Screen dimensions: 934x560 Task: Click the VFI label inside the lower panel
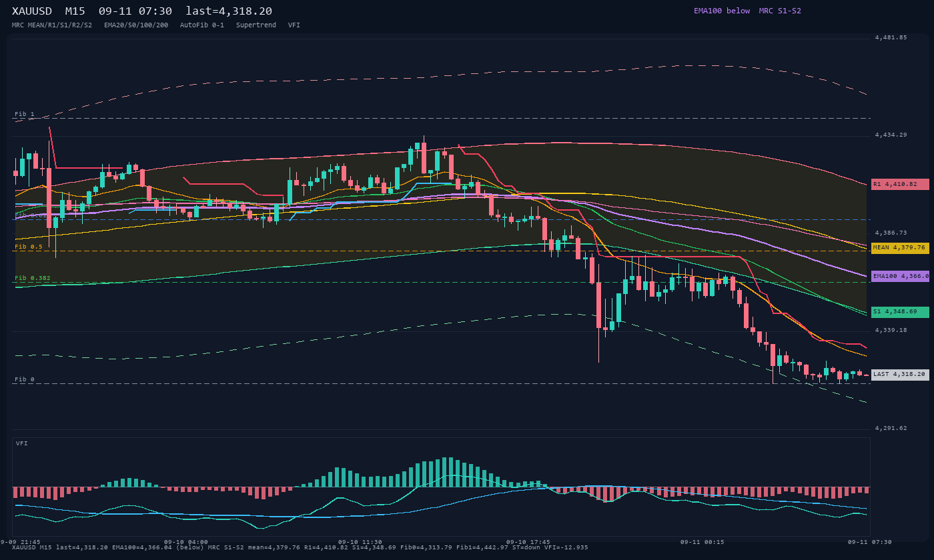coord(22,443)
